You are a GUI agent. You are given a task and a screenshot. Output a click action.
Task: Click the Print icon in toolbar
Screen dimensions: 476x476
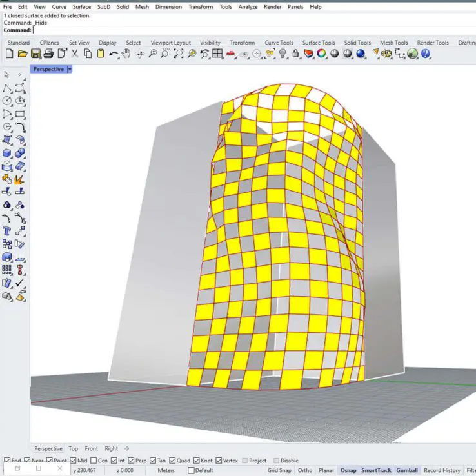[x=49, y=54]
